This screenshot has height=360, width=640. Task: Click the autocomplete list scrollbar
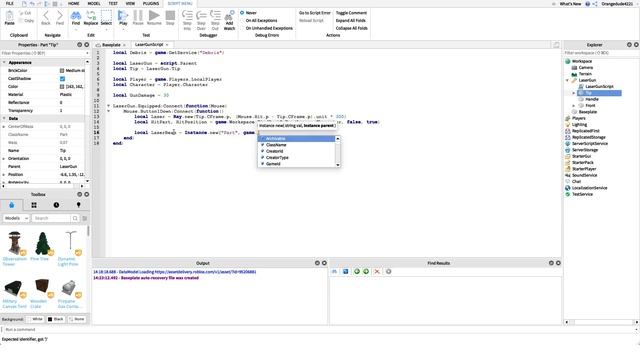point(338,151)
